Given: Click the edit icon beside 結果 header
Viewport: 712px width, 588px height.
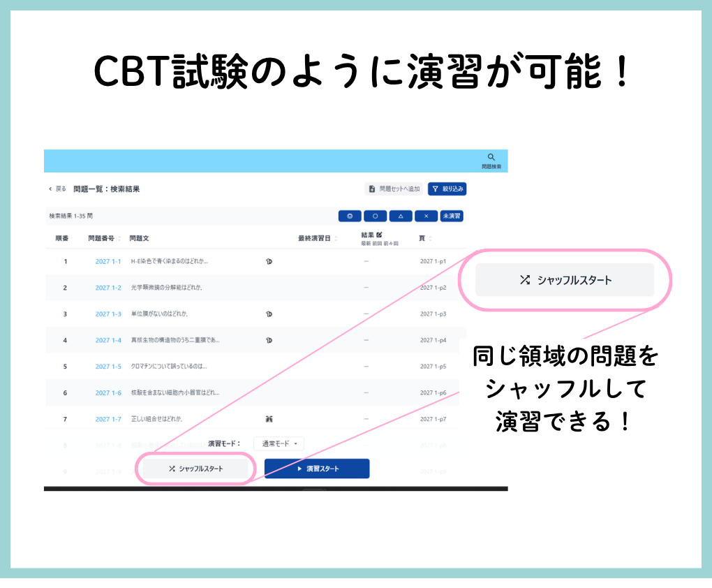Looking at the screenshot, I should click(380, 235).
